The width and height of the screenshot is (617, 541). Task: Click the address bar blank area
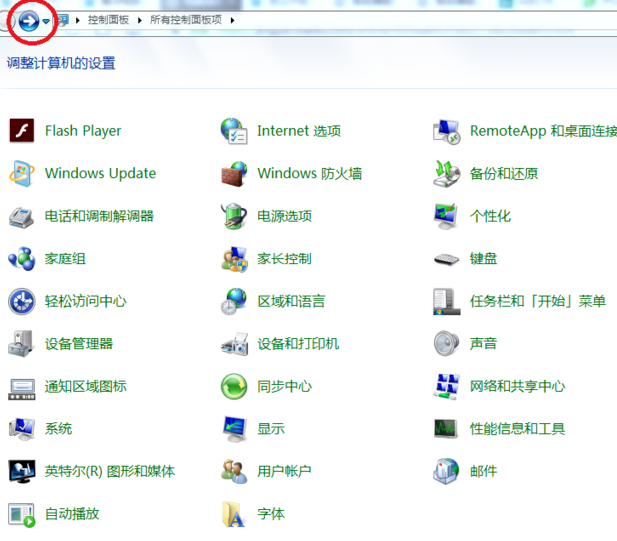coord(420,20)
